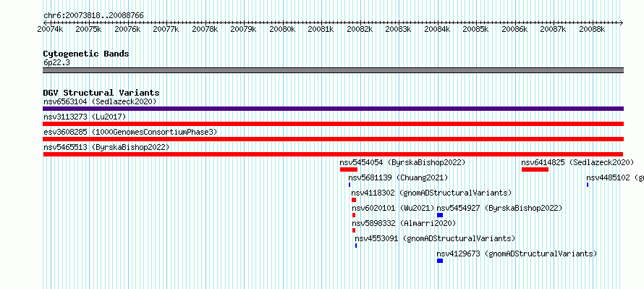Click the nsv6563104 purple variant bar
This screenshot has height=289, width=644.
point(333,109)
